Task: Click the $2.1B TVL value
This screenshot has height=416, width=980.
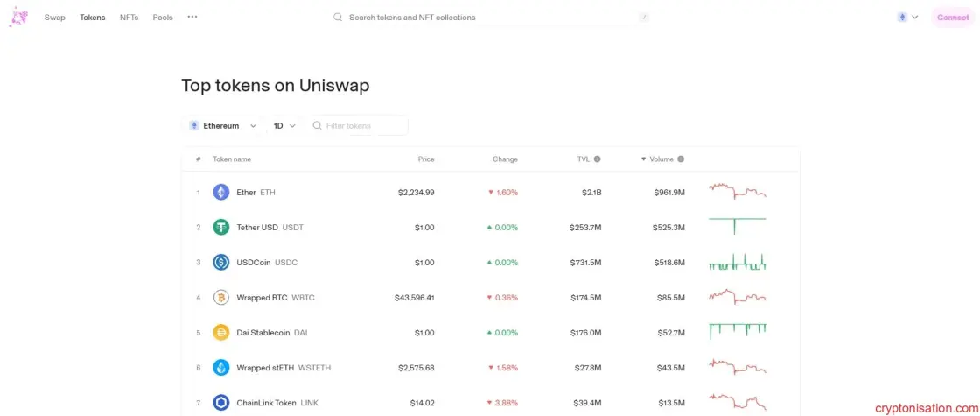Action: (x=591, y=192)
